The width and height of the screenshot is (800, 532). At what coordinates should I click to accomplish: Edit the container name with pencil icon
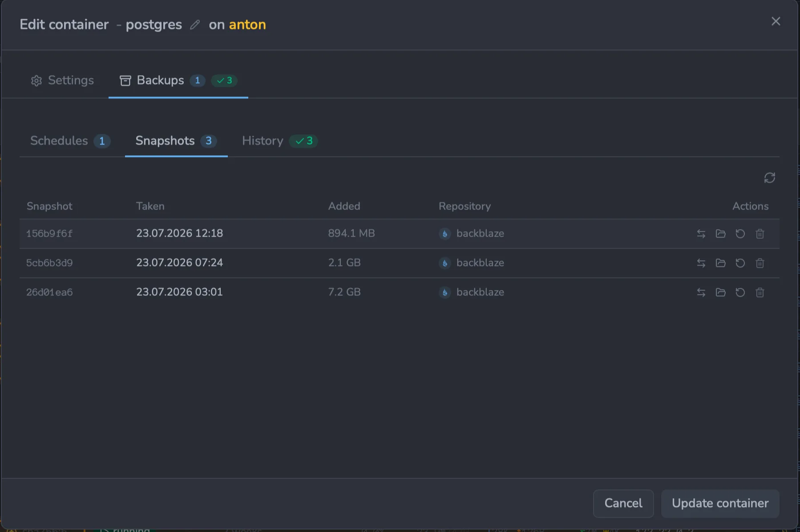(x=195, y=25)
